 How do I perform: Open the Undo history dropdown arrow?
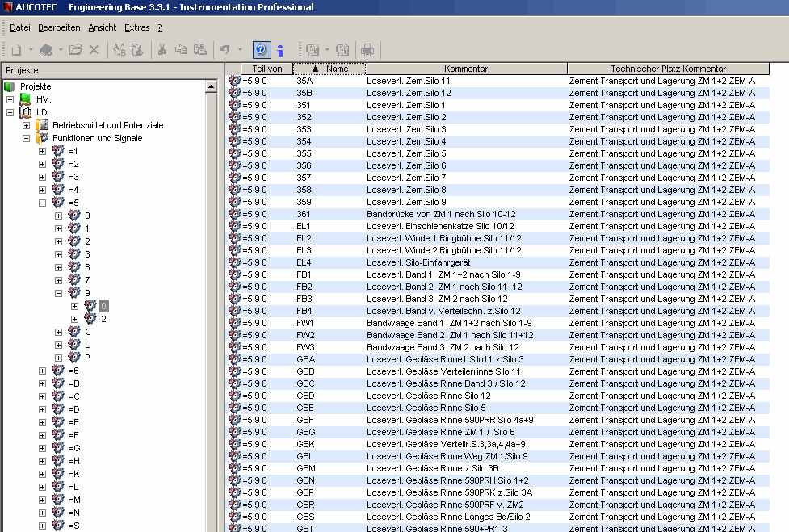[x=240, y=50]
